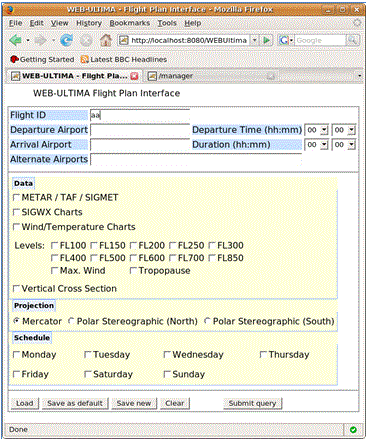Check the Tropopause checkbox
Image resolution: width=366 pixels, height=439 pixels.
pyautogui.click(x=133, y=271)
